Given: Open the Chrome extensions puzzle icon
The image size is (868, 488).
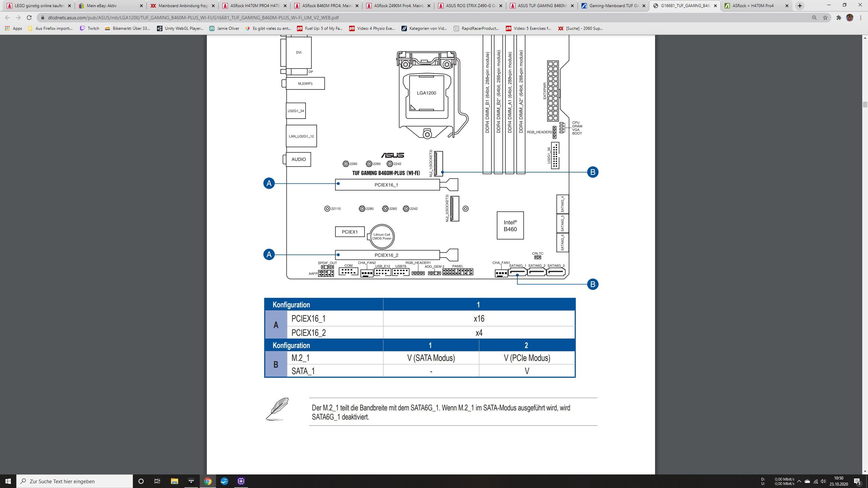Looking at the screenshot, I should coord(839,18).
